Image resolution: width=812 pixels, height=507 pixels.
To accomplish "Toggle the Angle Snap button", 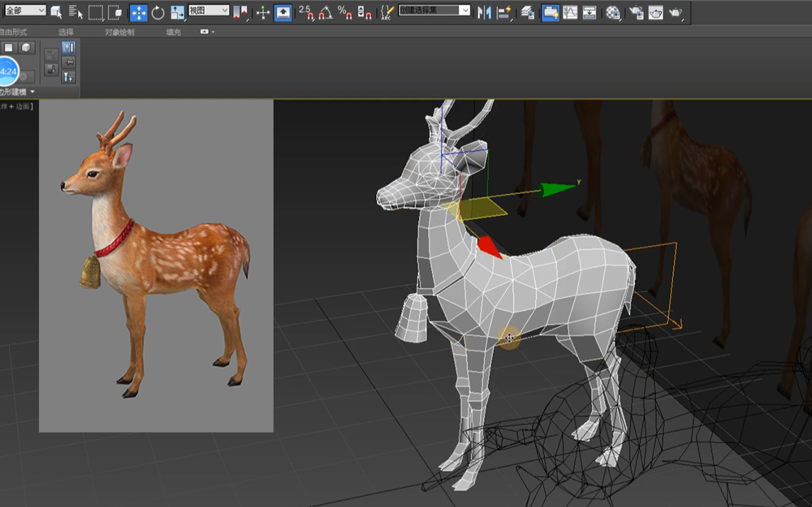I will [x=326, y=13].
